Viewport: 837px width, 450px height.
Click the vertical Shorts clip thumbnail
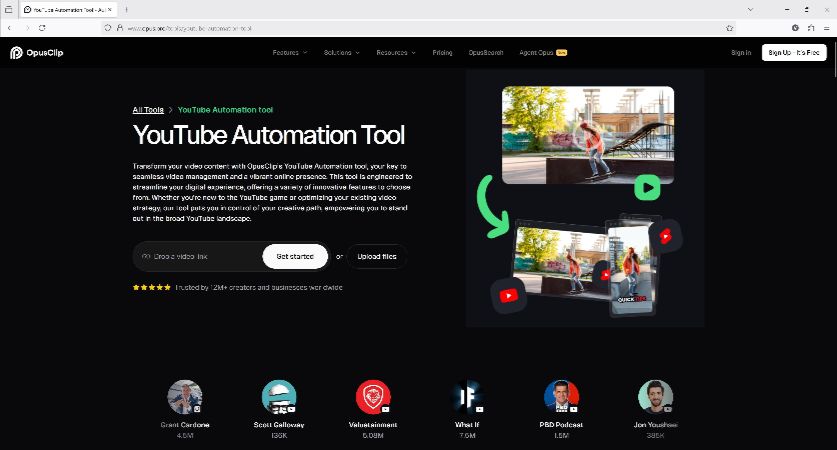632,270
